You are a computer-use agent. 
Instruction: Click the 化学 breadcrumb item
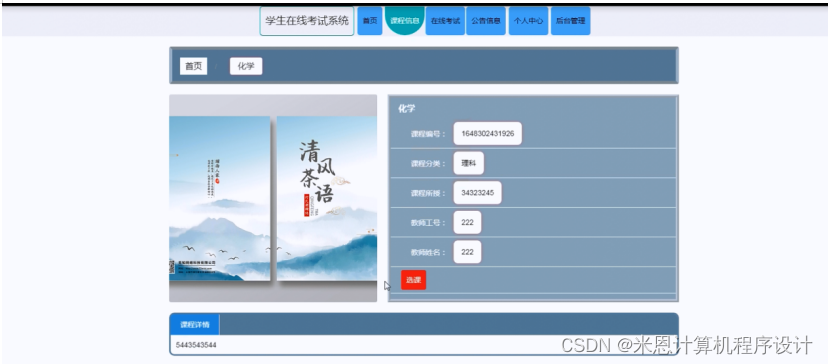(246, 66)
